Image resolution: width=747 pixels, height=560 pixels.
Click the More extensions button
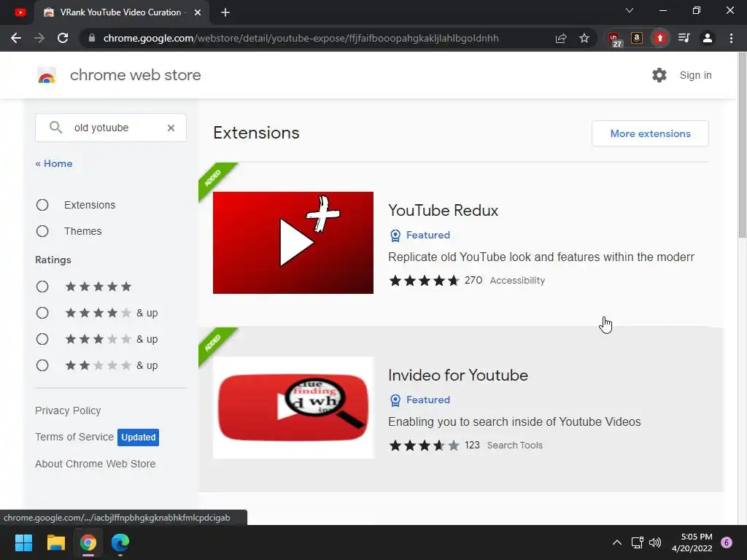pyautogui.click(x=650, y=133)
